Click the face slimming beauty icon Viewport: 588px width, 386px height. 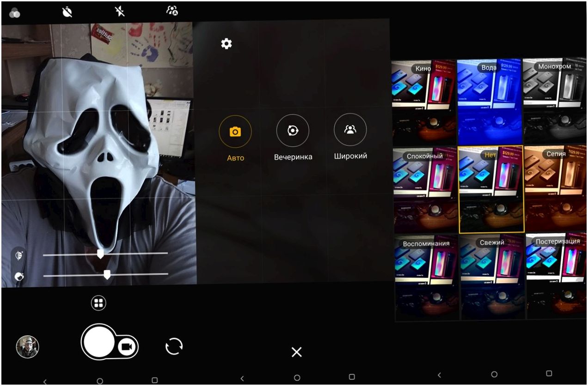pos(19,256)
